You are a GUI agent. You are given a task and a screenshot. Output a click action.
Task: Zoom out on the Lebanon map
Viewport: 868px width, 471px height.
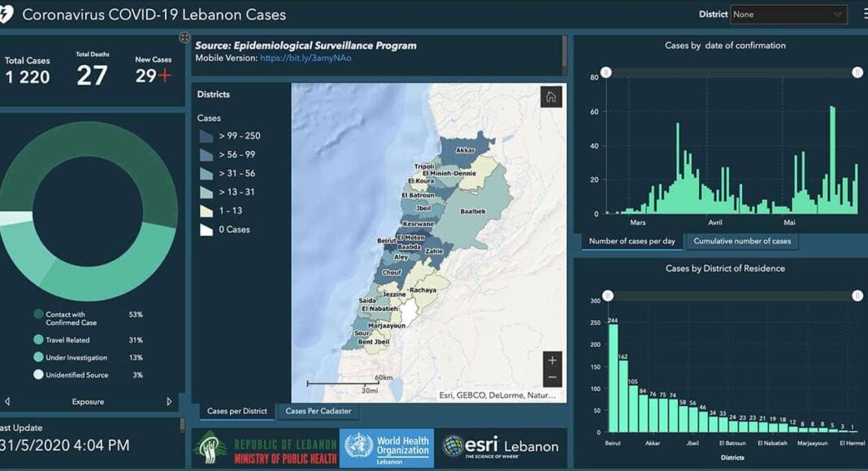coord(553,378)
